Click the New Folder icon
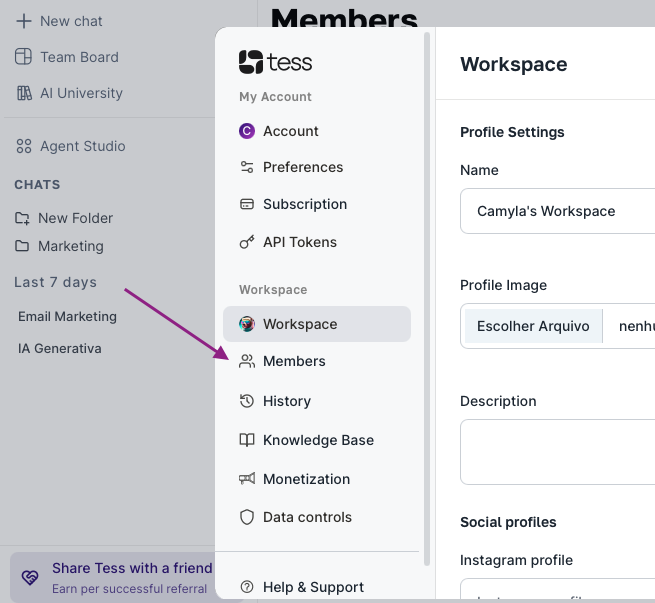The image size is (655, 603). (22, 218)
